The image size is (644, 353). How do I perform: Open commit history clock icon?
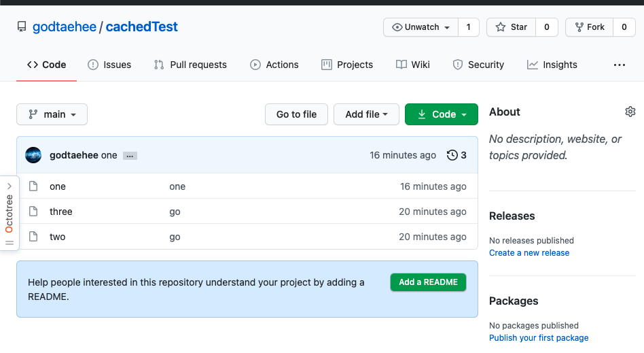click(452, 155)
